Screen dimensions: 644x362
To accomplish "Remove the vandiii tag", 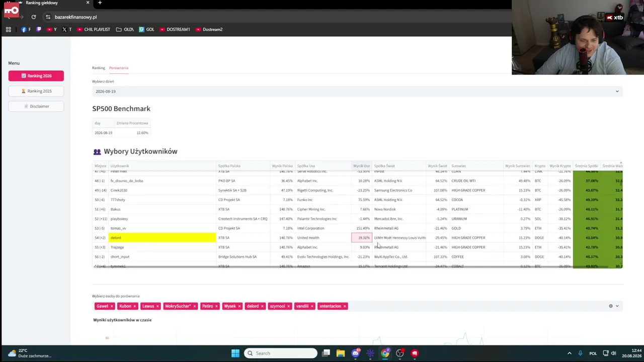I will tap(312, 306).
